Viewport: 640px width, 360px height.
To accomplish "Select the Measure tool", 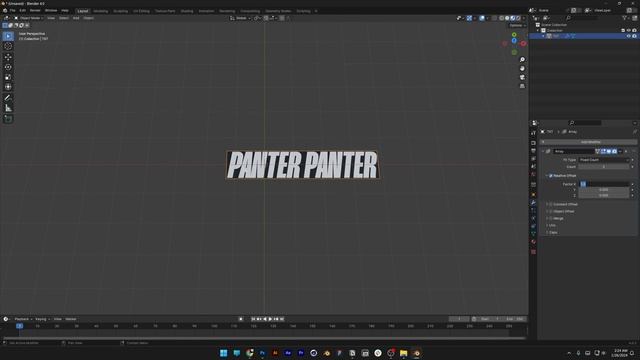I will 8,108.
